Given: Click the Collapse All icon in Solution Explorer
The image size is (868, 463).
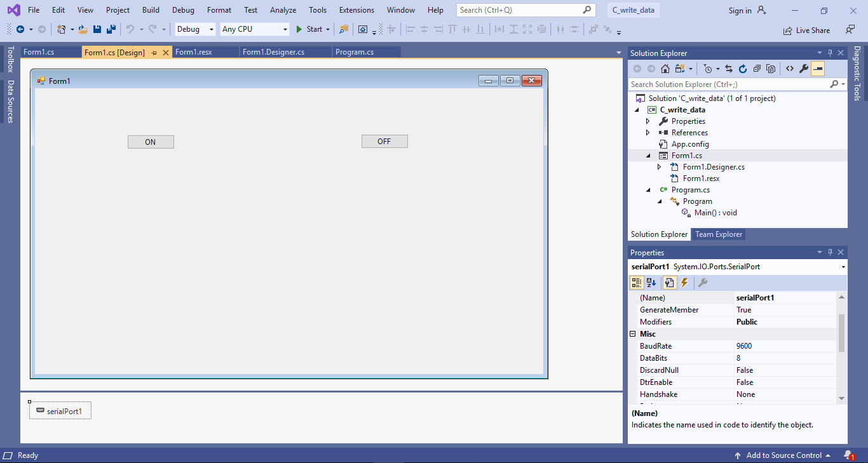Looking at the screenshot, I should [x=757, y=68].
